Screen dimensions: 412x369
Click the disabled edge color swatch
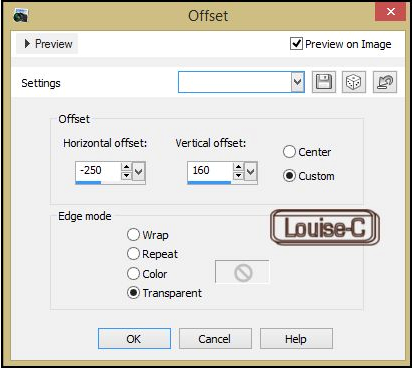(242, 273)
